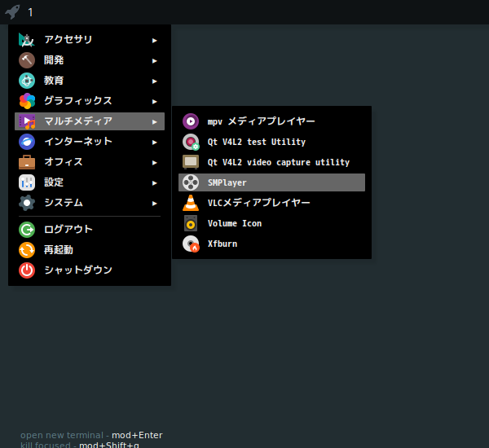Click the Volume Icon speaker icon
Viewport: 489px width, 448px height.
click(x=191, y=223)
